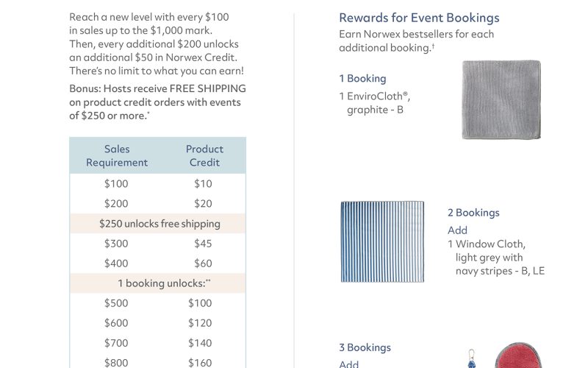Click the red round cloth image
588x368 pixels.
tap(518, 355)
